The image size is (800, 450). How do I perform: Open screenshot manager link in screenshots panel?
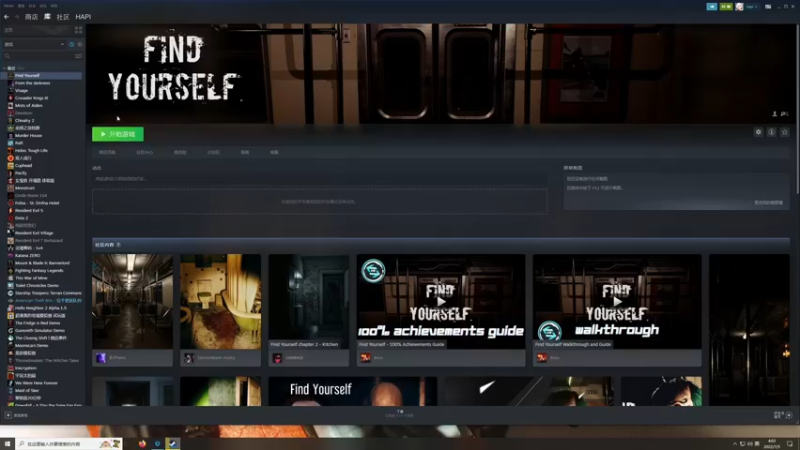768,203
